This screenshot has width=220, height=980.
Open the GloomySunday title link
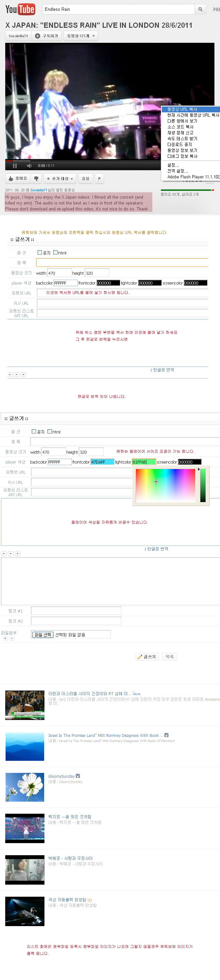pyautogui.click(x=61, y=776)
